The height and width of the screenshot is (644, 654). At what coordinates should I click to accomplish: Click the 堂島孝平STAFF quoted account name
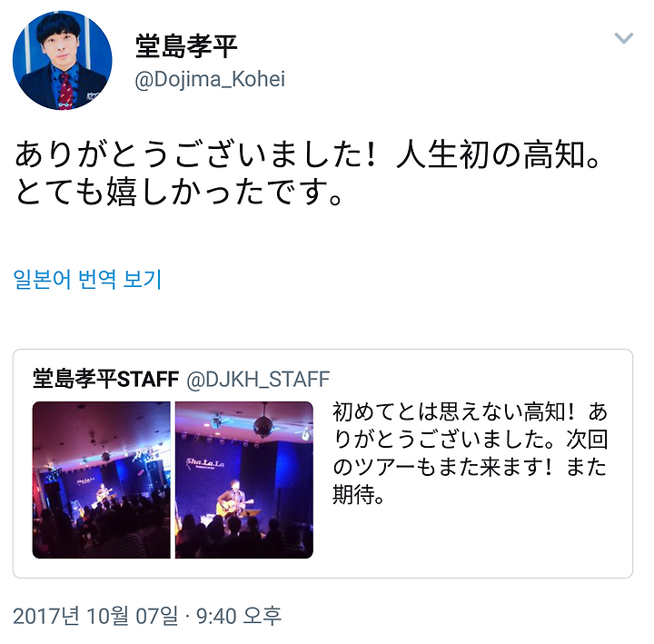(106, 379)
